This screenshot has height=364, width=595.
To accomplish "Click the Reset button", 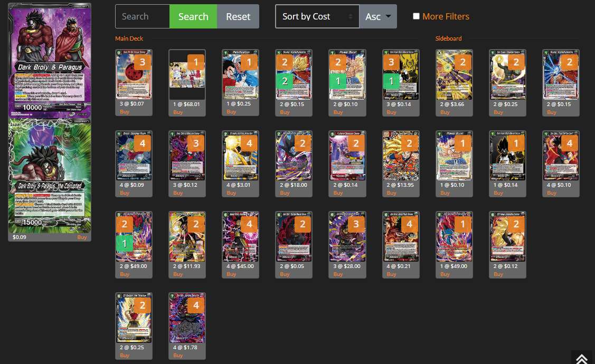I will coord(238,16).
